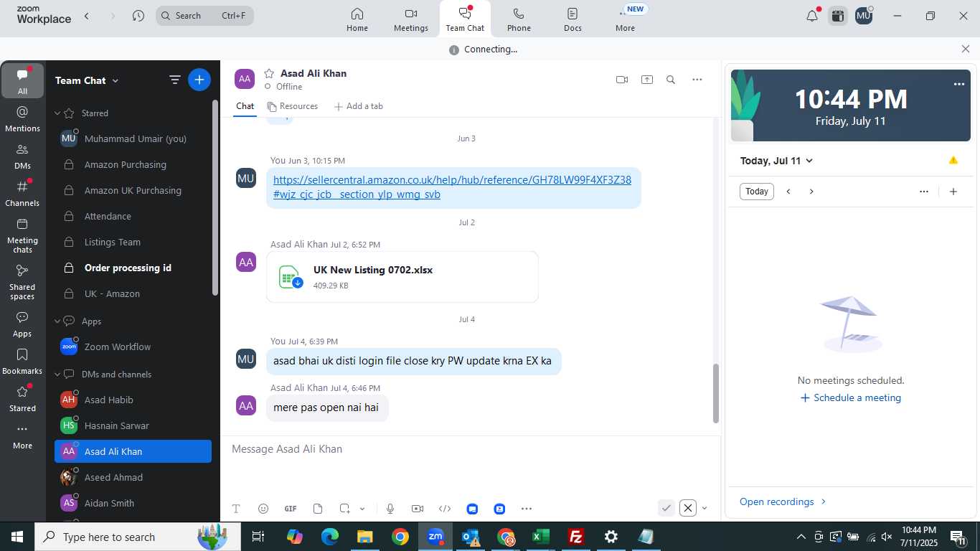Collapse the Apps section
The image size is (980, 551).
(x=58, y=321)
